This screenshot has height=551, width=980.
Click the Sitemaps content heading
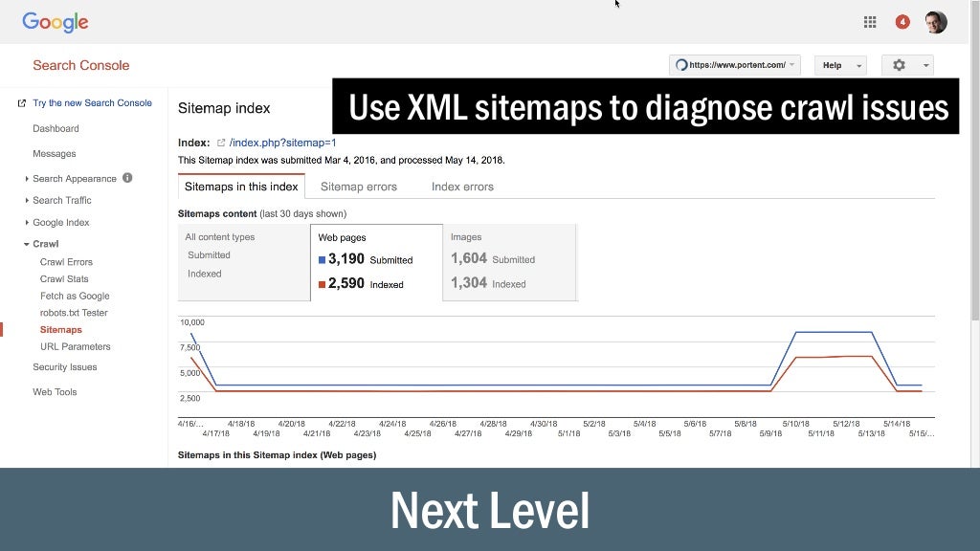217,213
